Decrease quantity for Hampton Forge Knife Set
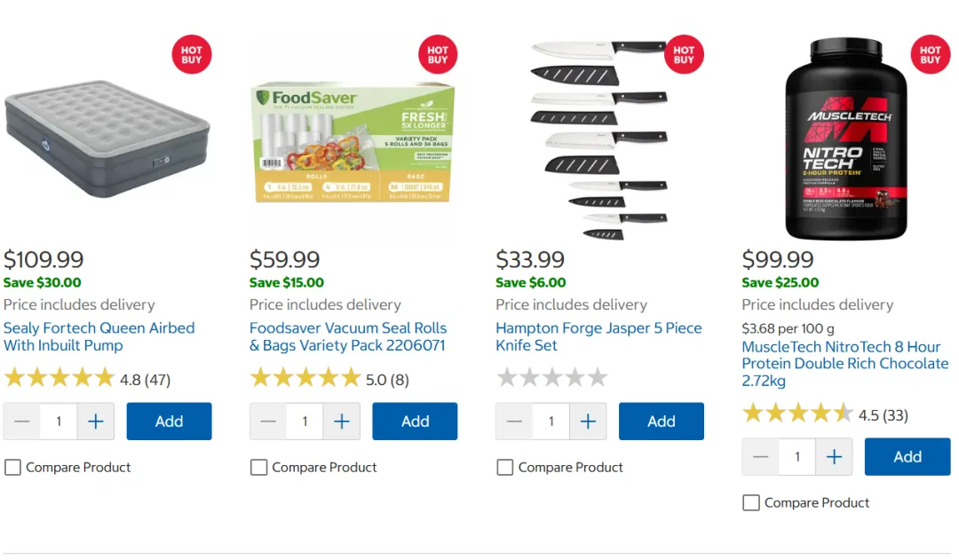 coord(514,422)
